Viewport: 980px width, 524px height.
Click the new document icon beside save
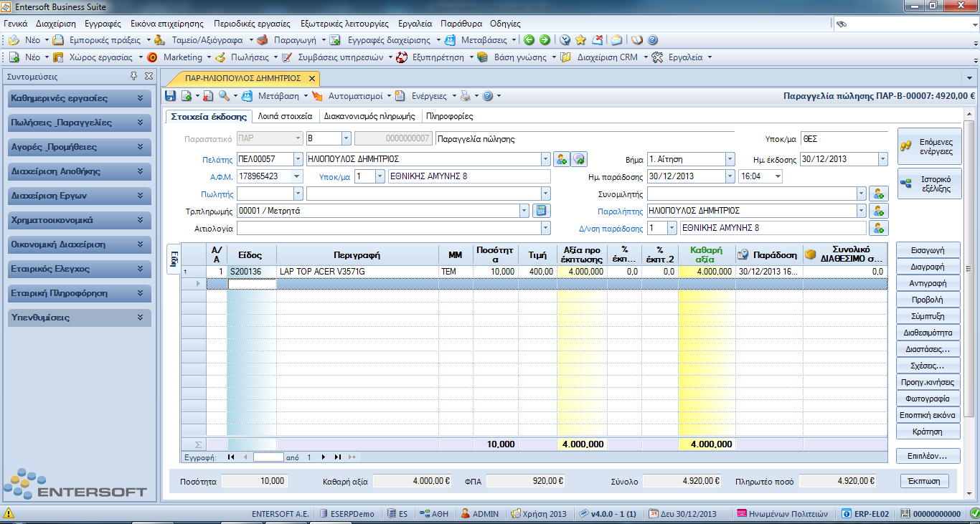tap(186, 95)
